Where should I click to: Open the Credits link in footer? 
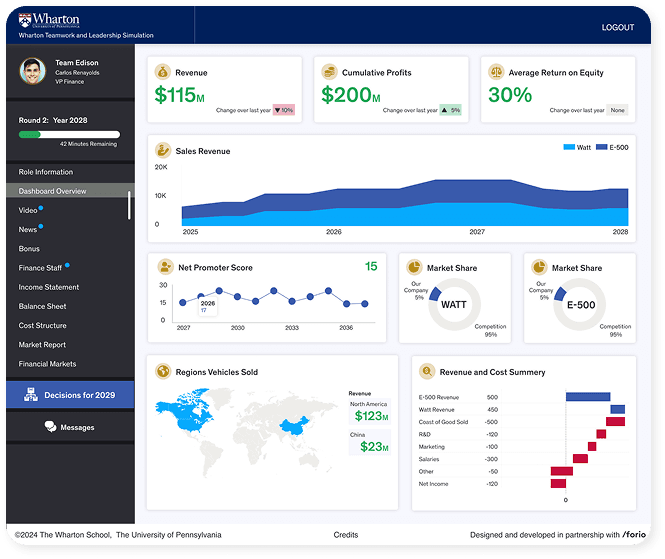(x=345, y=535)
